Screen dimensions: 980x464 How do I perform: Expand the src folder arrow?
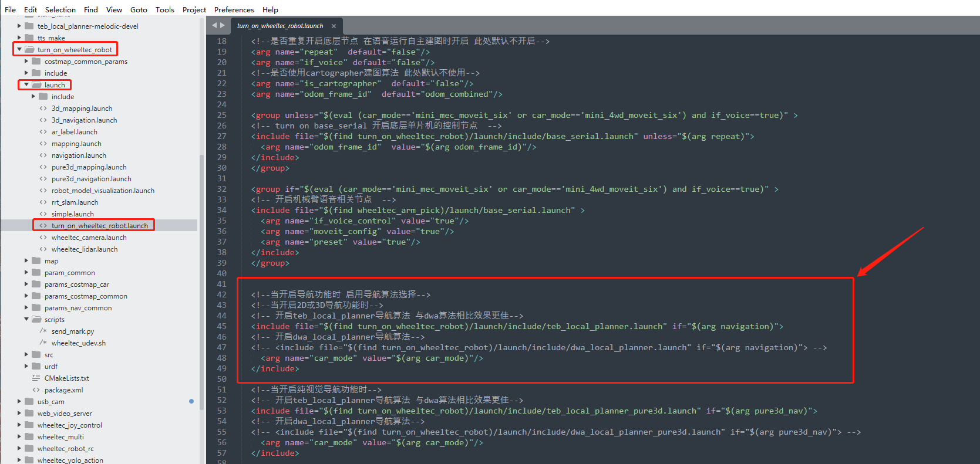26,355
